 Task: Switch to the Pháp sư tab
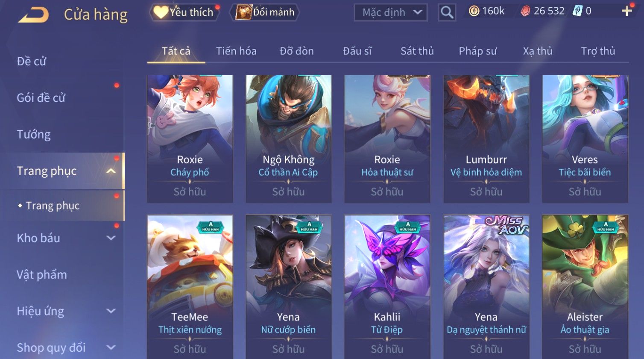[477, 51]
